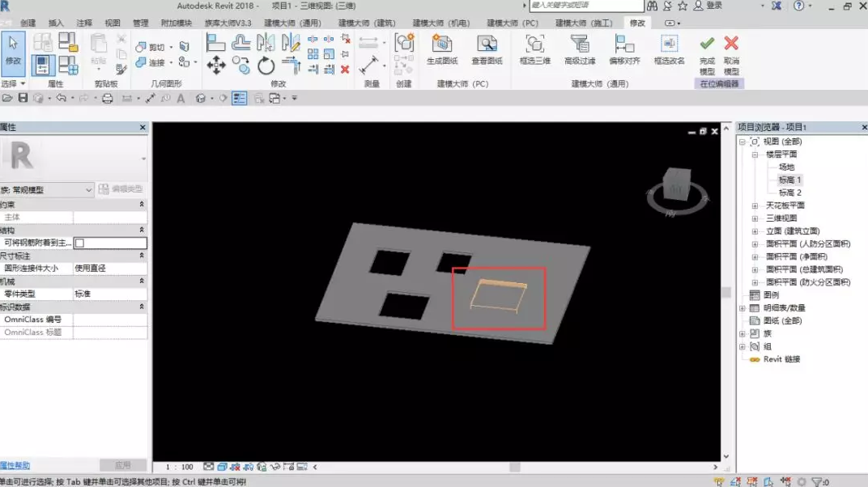Click the Offset tool icon

[x=240, y=43]
